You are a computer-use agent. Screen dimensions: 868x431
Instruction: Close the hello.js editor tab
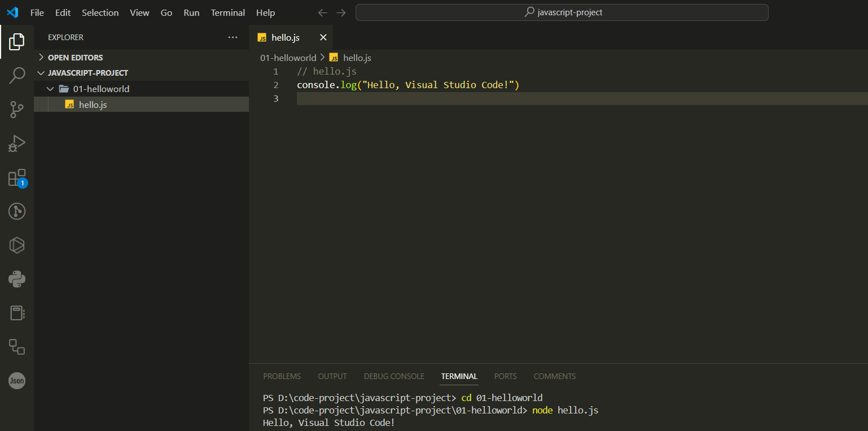323,37
